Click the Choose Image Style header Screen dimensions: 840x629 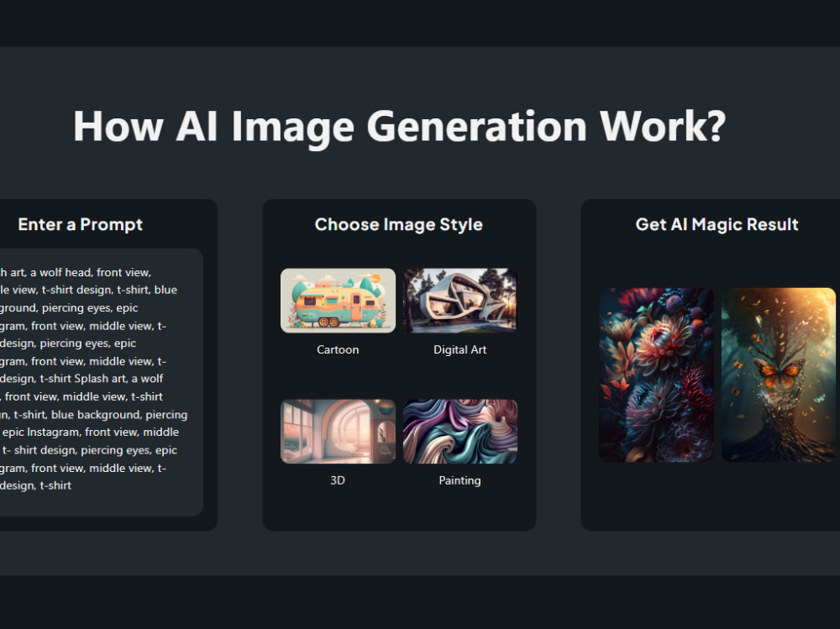[399, 224]
